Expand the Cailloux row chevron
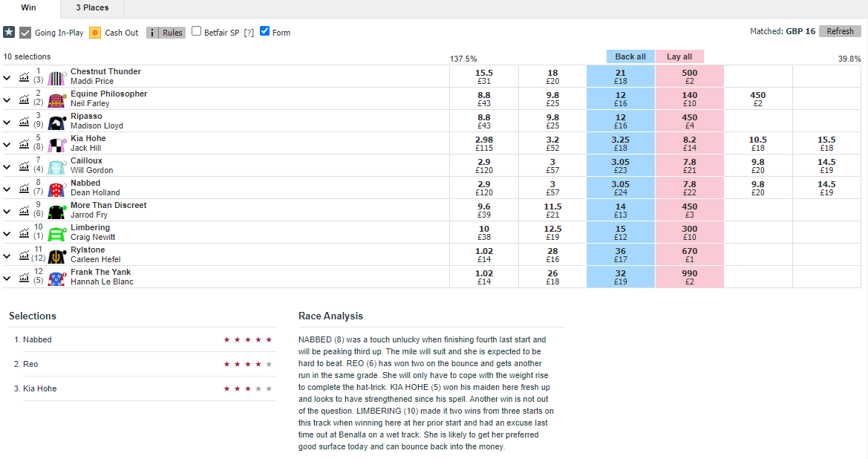Screen dimensions: 868x459 [7, 166]
